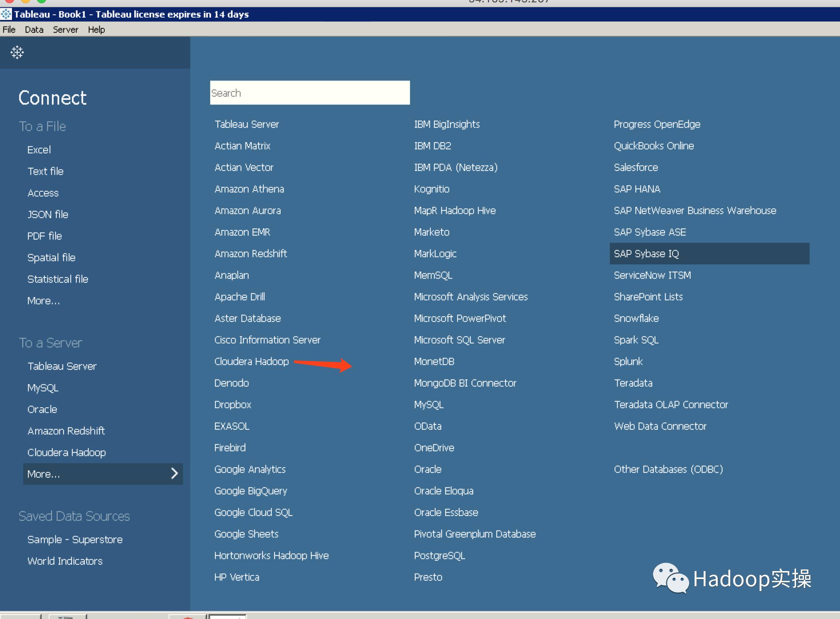Open the Server menu
The width and height of the screenshot is (840, 619).
[x=66, y=30]
